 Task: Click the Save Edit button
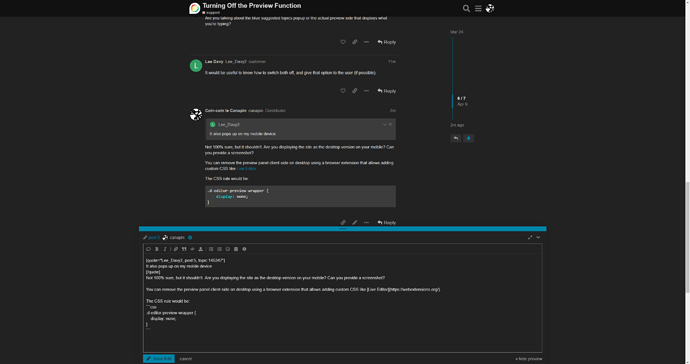coord(158,359)
